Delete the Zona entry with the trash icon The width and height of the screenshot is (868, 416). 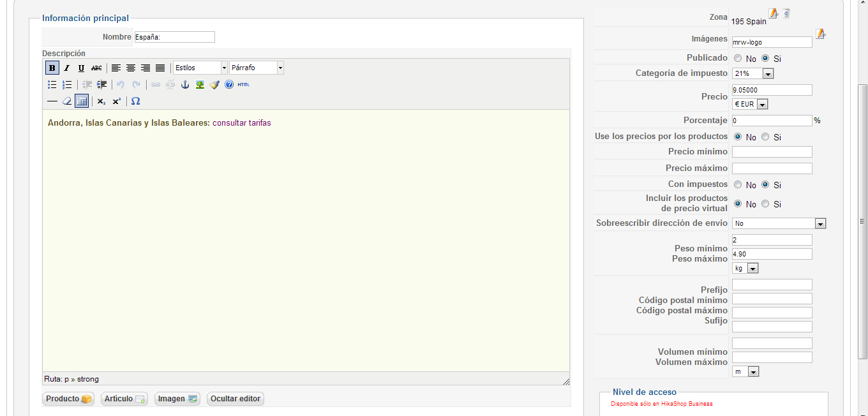786,13
